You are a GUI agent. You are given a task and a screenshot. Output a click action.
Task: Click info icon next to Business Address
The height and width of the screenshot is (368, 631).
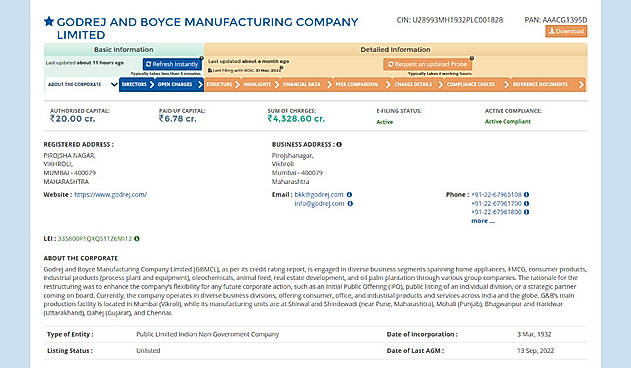pos(339,144)
